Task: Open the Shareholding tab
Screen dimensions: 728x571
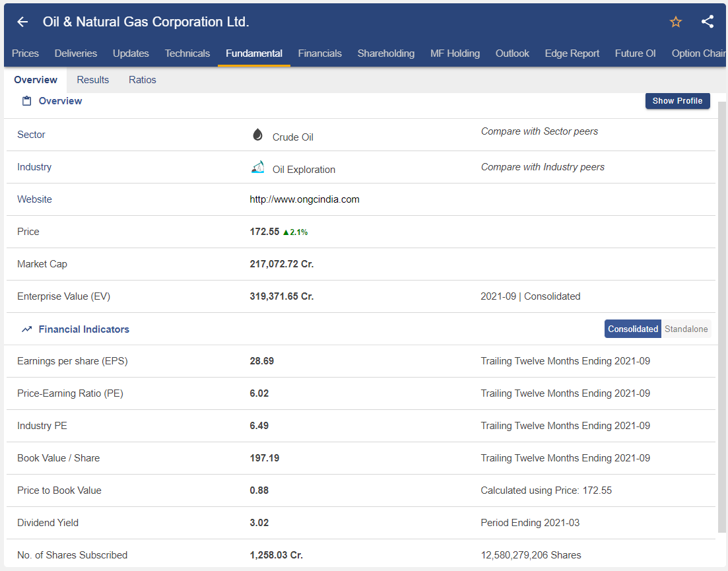Action: click(386, 53)
